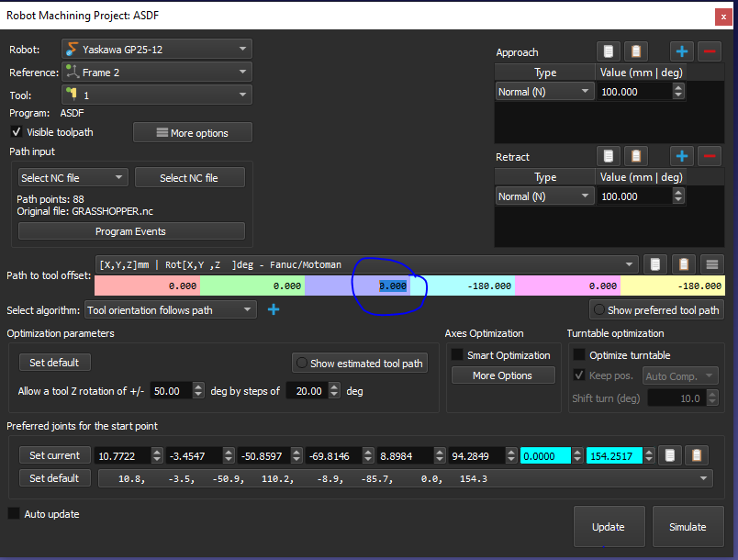Image resolution: width=738 pixels, height=560 pixels.
Task: Disable the Visible toolpath checkbox
Action: 17,132
